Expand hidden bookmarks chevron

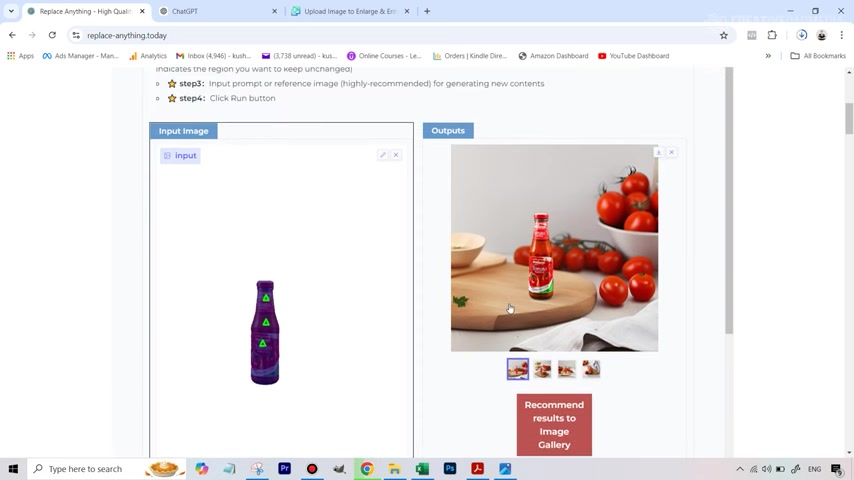pyautogui.click(x=768, y=56)
